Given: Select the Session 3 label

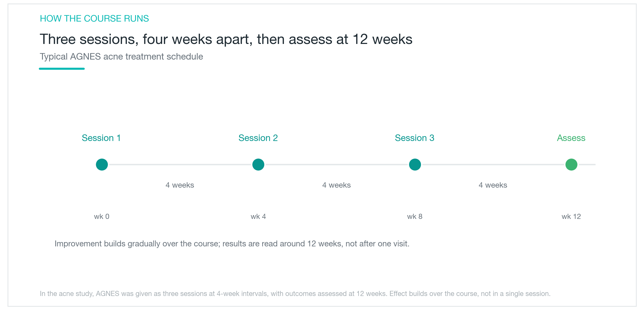Looking at the screenshot, I should pos(415,138).
